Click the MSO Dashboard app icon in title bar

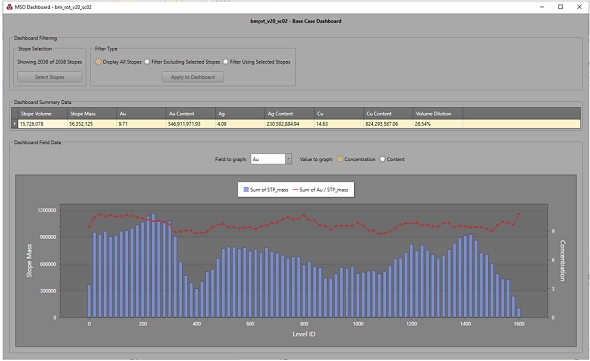9,7
